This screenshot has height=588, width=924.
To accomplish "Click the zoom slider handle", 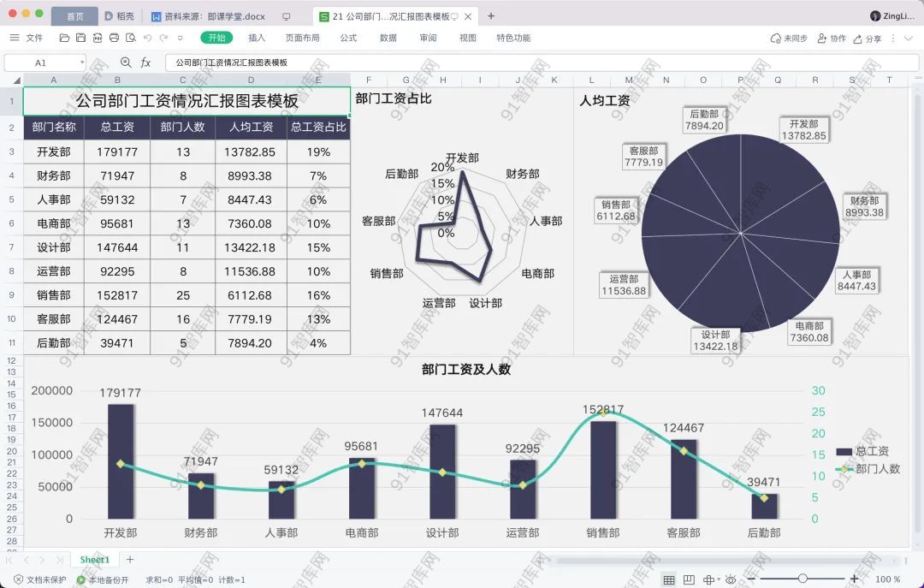I will [802, 579].
